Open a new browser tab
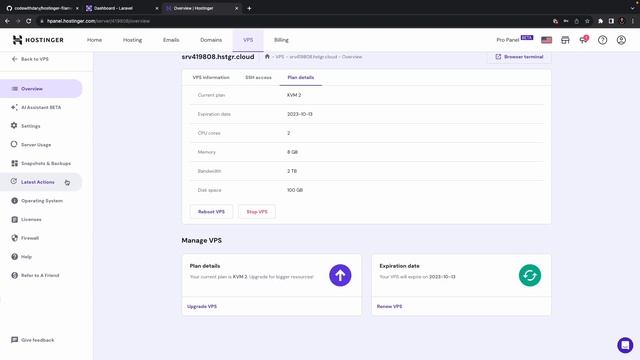 tap(249, 8)
